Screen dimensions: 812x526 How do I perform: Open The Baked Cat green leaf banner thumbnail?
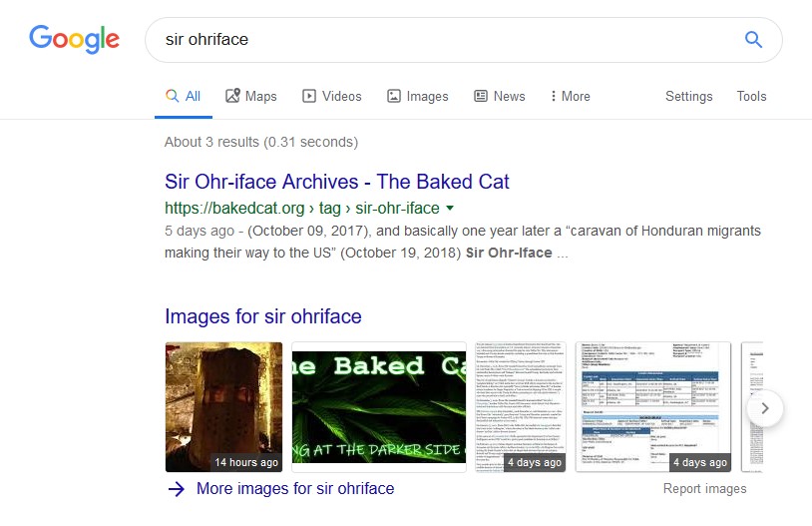pos(379,407)
